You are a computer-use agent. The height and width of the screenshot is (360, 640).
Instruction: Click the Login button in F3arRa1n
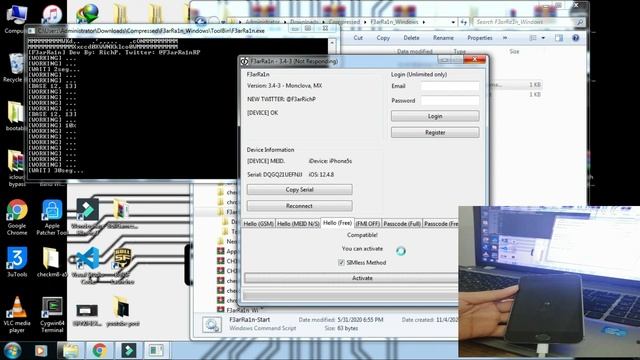435,116
